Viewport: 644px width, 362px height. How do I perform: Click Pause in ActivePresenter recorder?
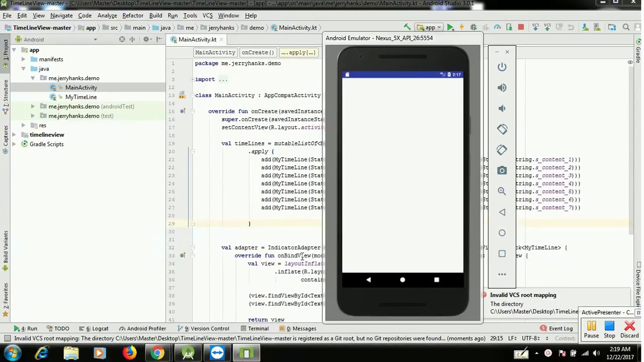click(591, 330)
